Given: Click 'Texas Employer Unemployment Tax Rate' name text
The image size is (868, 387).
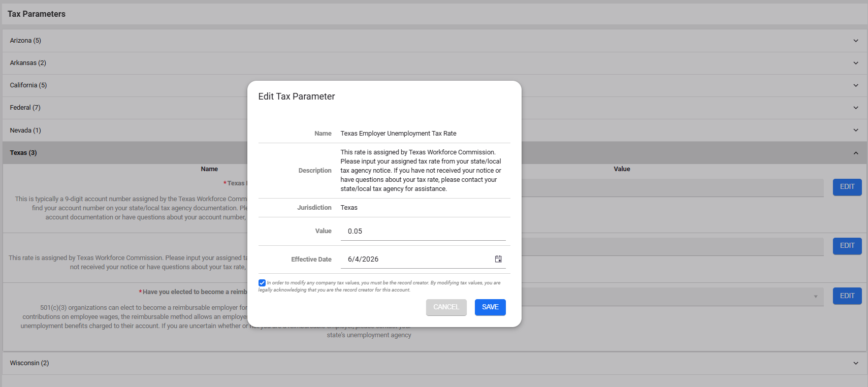Looking at the screenshot, I should pyautogui.click(x=398, y=134).
